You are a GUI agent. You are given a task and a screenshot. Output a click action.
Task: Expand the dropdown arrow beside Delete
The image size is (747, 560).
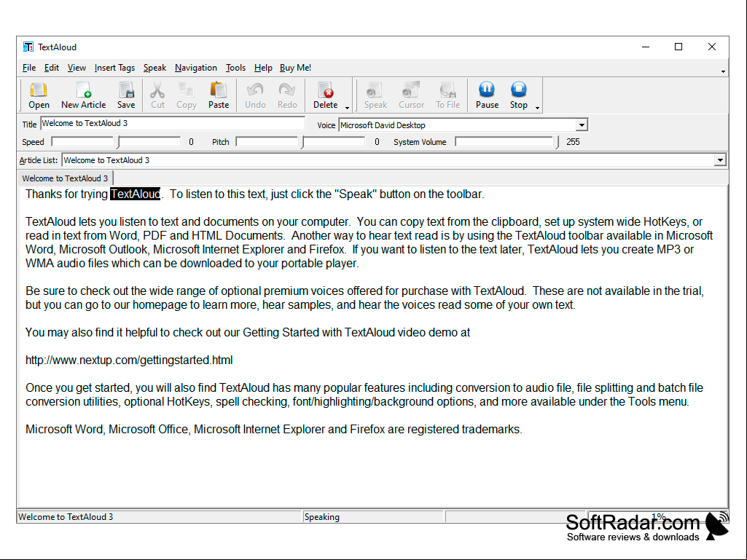coord(347,108)
